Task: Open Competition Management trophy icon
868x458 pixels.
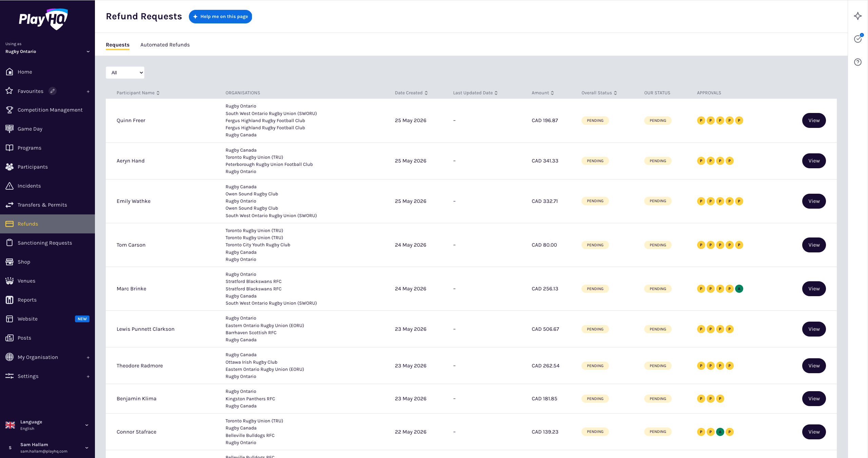Action: tap(9, 110)
